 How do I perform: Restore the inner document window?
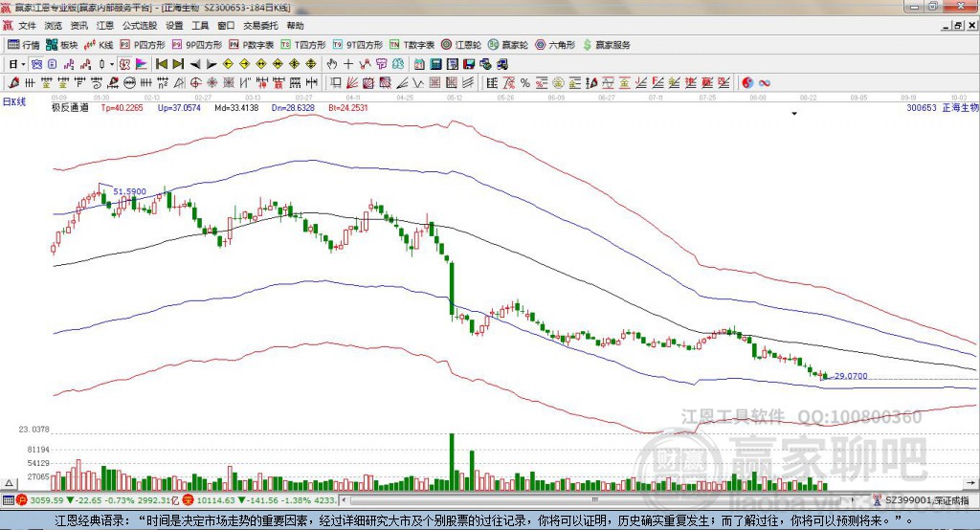tap(958, 26)
